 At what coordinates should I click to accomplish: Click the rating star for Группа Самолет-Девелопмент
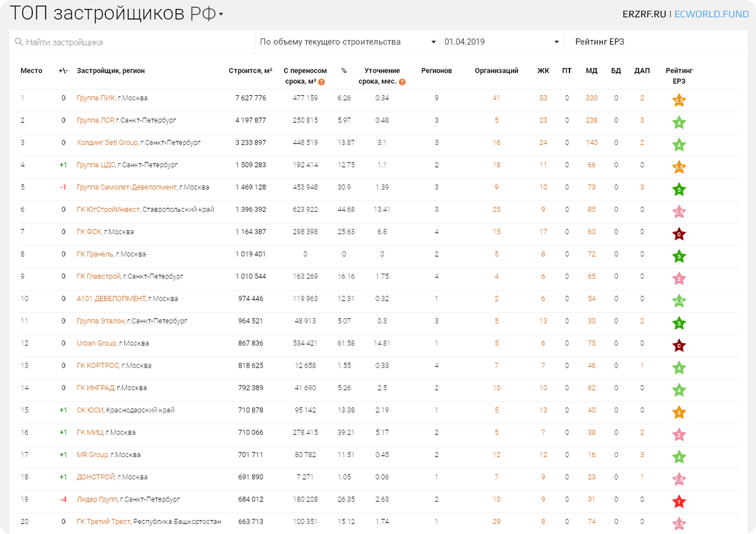coord(679,190)
